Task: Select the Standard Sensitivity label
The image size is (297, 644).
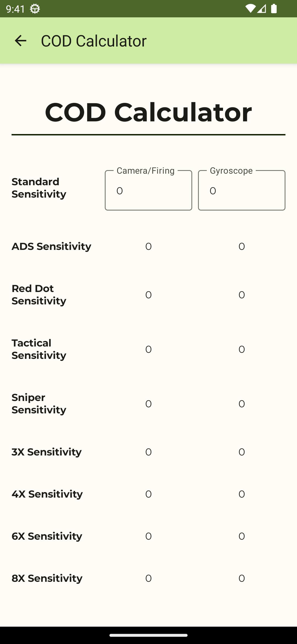Action: 39,188
